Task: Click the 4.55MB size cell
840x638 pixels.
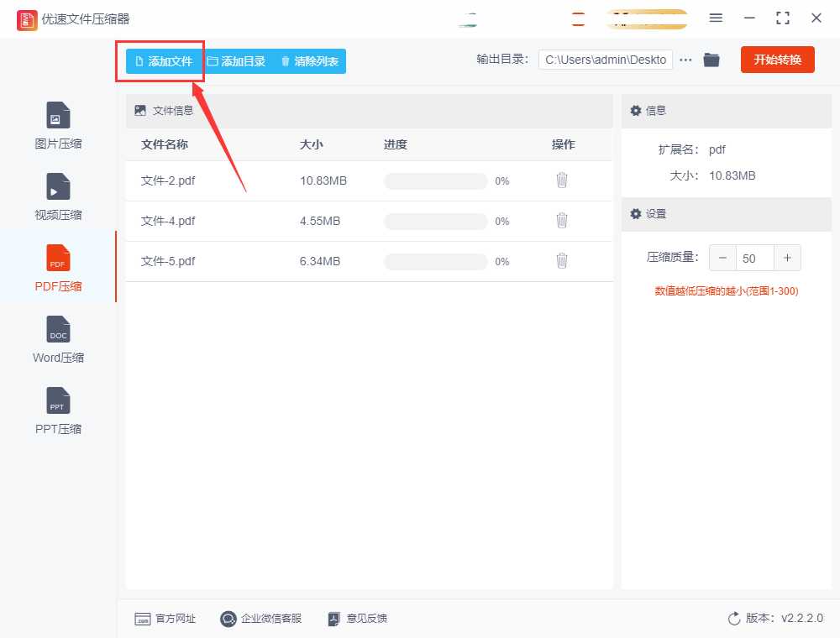Action: coord(320,221)
